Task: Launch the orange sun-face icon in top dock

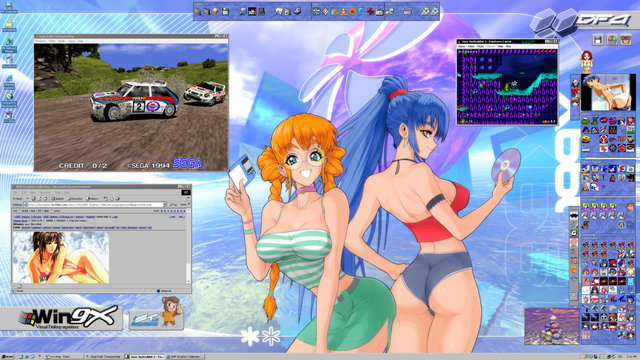Action: (352, 11)
